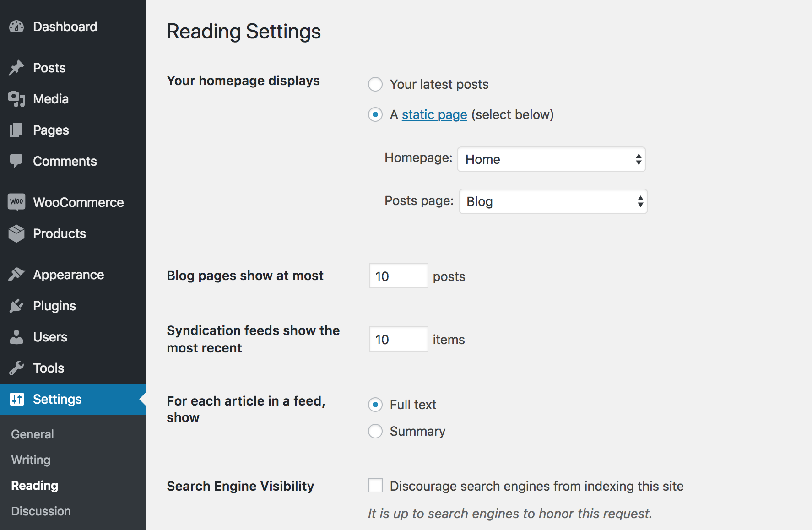812x530 pixels.
Task: Click the Posts pushpin icon
Action: pyautogui.click(x=16, y=68)
